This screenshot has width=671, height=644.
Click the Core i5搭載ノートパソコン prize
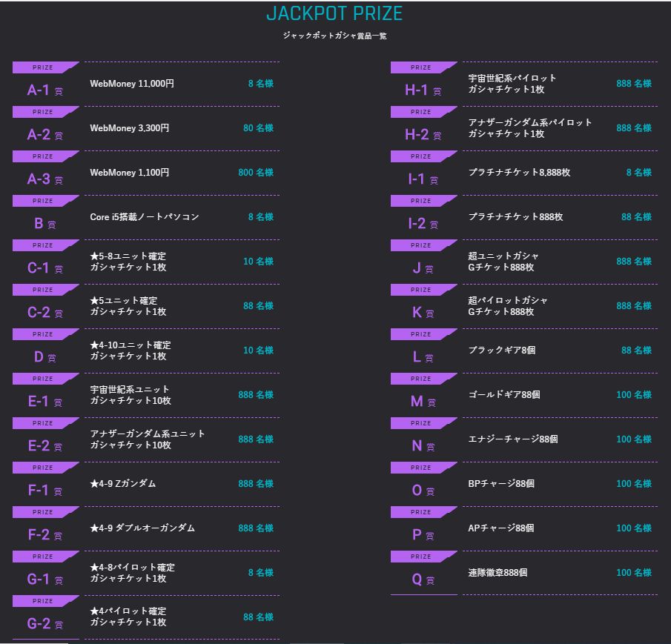point(145,217)
